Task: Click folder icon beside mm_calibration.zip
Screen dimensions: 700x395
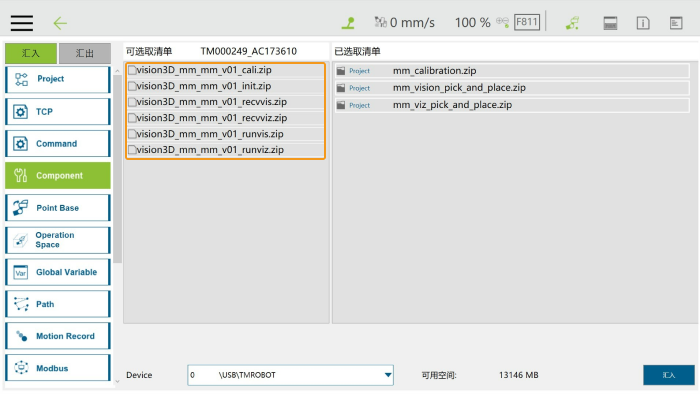Action: pos(341,71)
